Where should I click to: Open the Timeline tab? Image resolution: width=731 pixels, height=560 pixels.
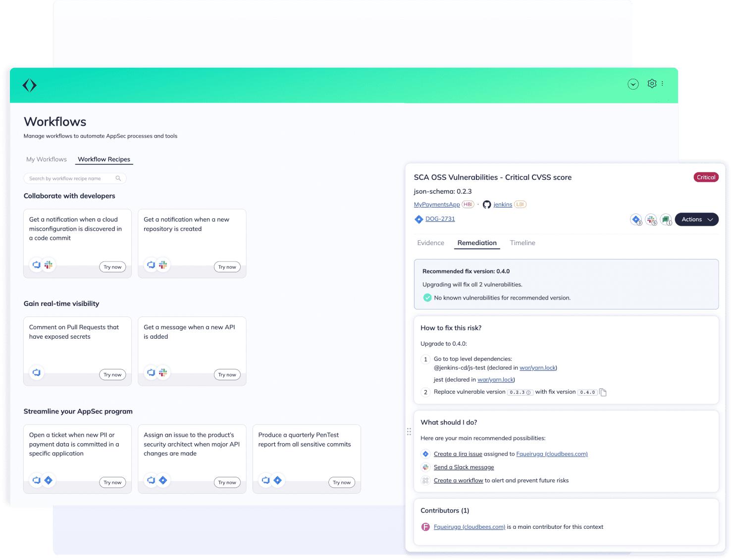[x=522, y=243]
